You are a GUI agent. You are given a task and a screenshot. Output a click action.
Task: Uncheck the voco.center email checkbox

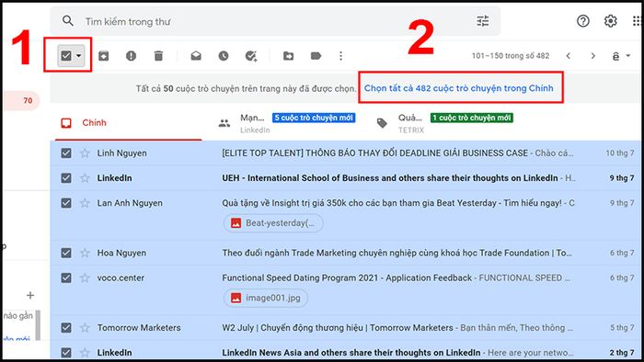click(x=66, y=278)
